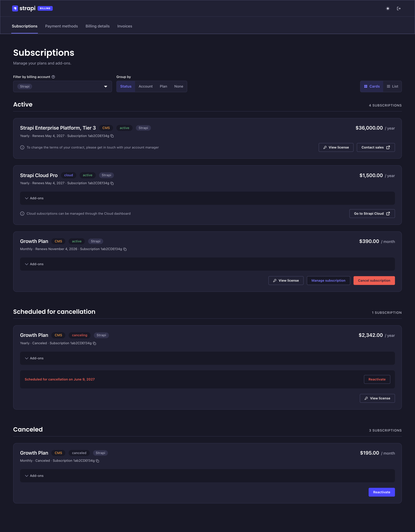This screenshot has width=415, height=532.
Task: Click the logout icon
Action: [399, 9]
